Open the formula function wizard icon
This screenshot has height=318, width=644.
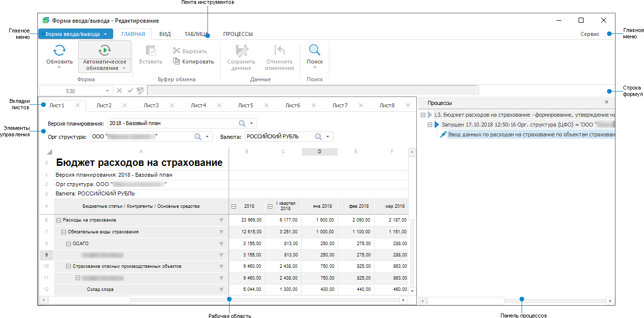(140, 91)
